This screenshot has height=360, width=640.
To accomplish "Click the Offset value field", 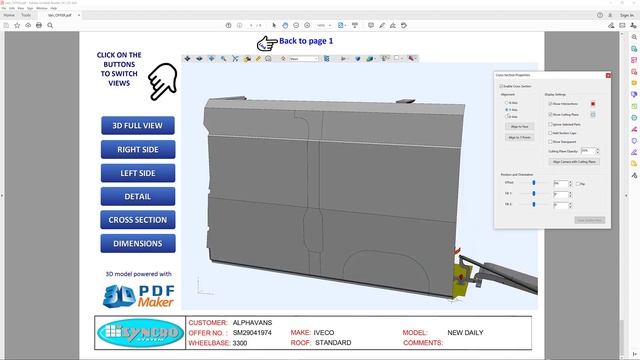I will point(560,184).
